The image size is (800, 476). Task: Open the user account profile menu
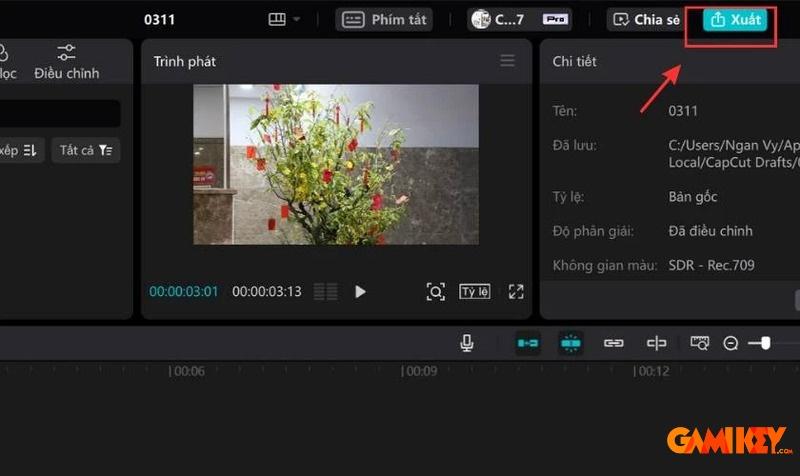point(519,20)
